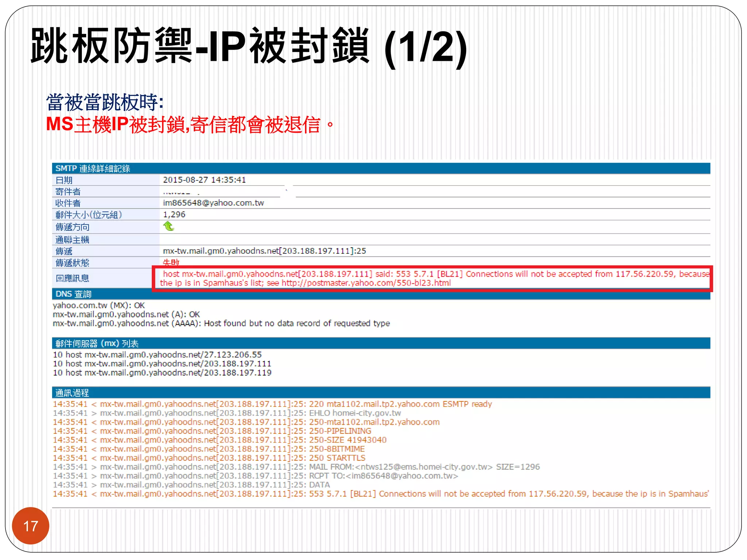Click the 通聯主機 row label
Screen dimensions: 747x560
coord(72,240)
